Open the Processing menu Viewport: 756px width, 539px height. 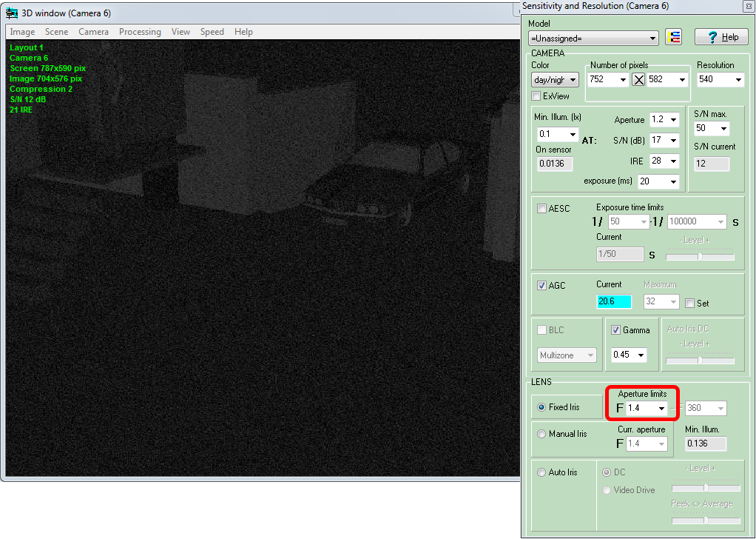[x=140, y=32]
